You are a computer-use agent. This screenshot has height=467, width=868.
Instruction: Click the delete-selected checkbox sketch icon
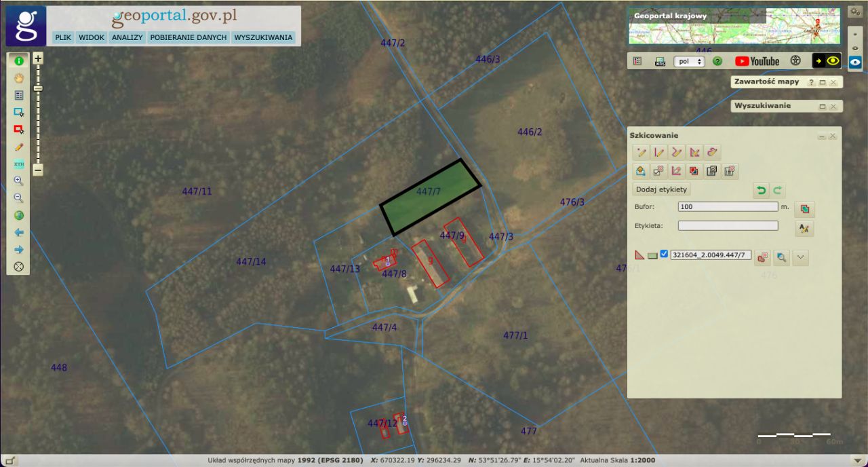[x=658, y=171]
